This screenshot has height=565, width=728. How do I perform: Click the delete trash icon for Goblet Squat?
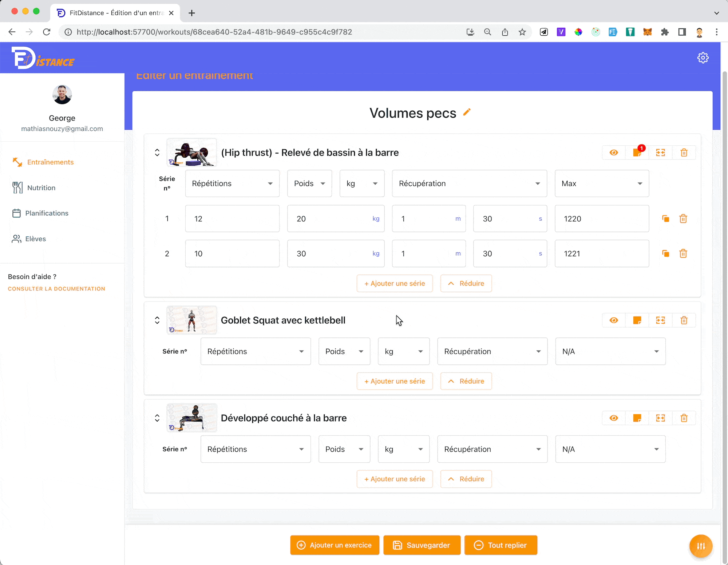[683, 320]
